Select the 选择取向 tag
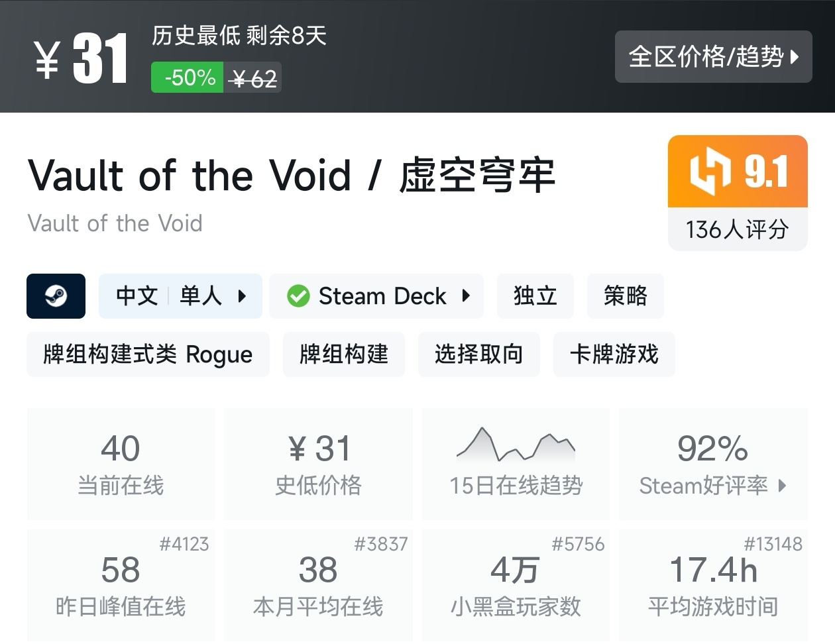835x644 pixels. click(x=478, y=354)
